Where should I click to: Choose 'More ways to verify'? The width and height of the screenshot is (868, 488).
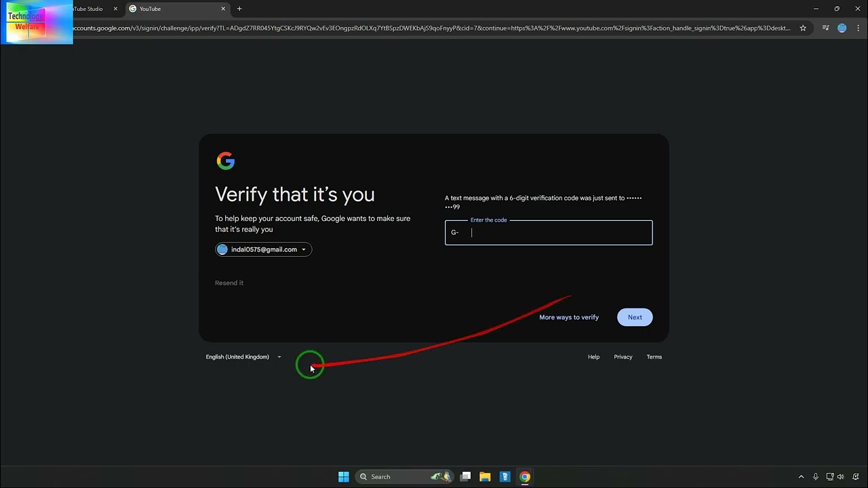pyautogui.click(x=569, y=317)
